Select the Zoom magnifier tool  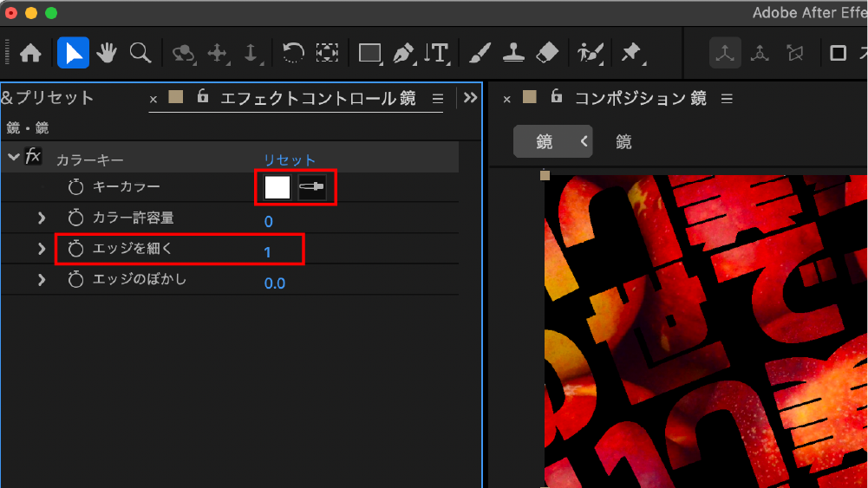point(140,53)
